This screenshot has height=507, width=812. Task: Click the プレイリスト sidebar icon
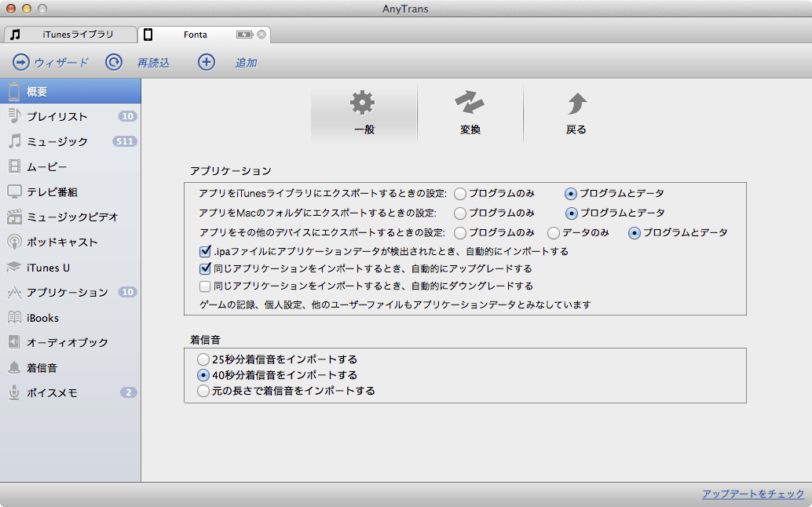14,116
